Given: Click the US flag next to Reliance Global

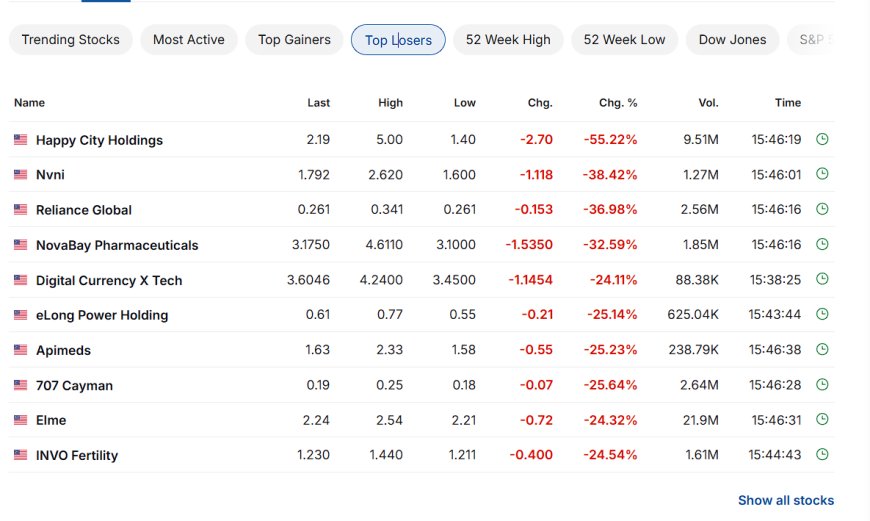Looking at the screenshot, I should (x=21, y=209).
